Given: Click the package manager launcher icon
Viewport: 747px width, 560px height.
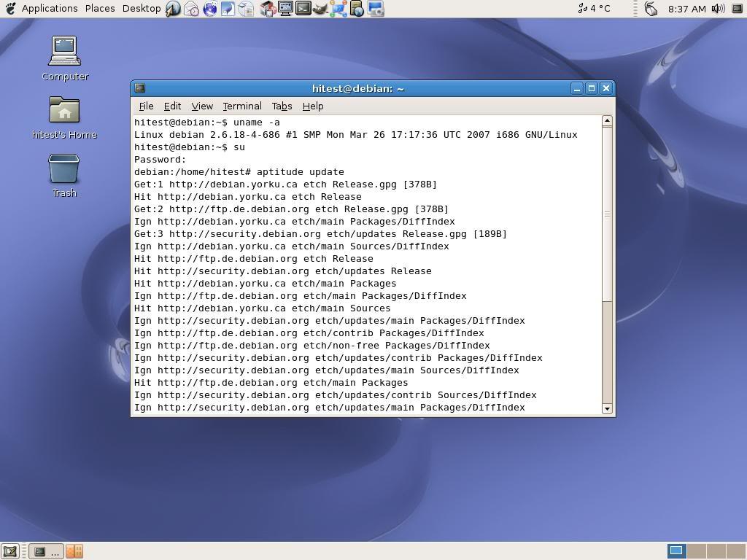Looking at the screenshot, I should 265,8.
